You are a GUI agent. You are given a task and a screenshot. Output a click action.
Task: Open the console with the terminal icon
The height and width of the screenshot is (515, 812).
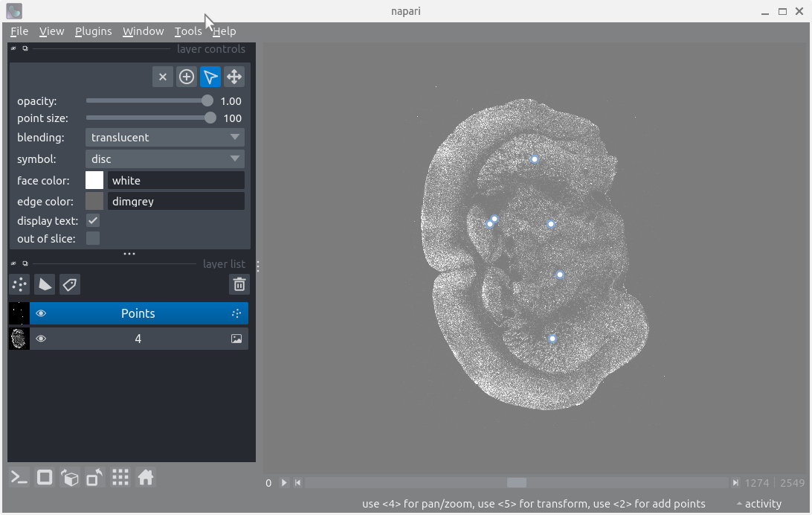[x=20, y=478]
